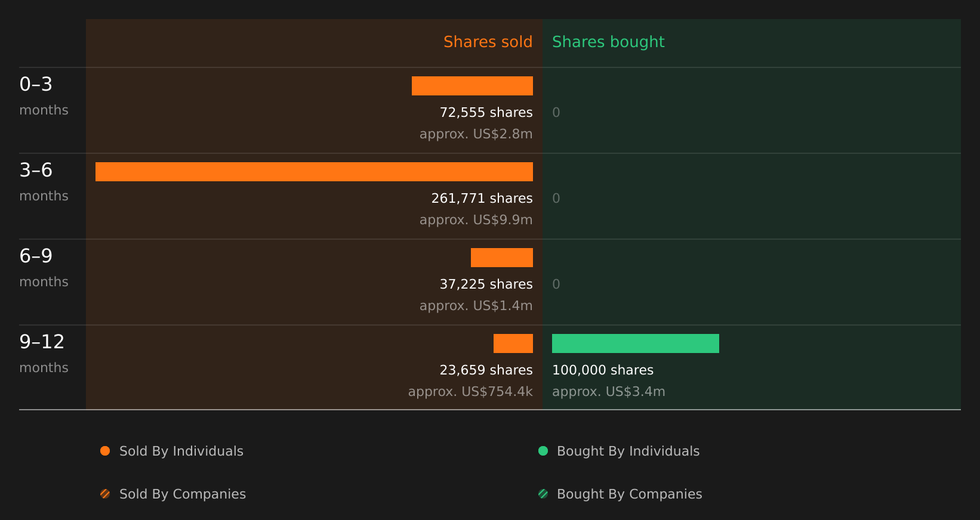This screenshot has height=520, width=980.
Task: Click the Bought By Individuals legend label
Action: [628, 451]
